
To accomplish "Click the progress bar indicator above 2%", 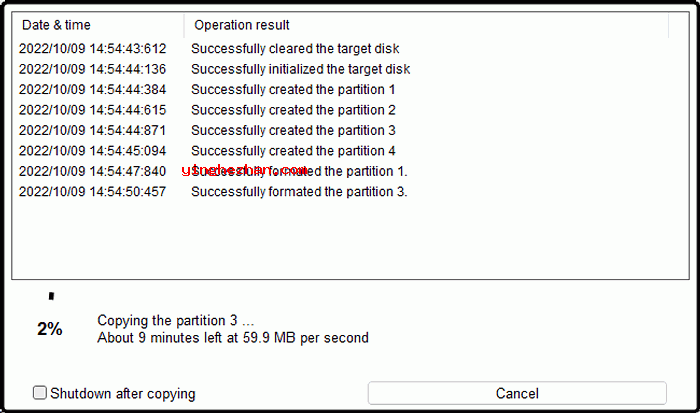I will pos(51,297).
